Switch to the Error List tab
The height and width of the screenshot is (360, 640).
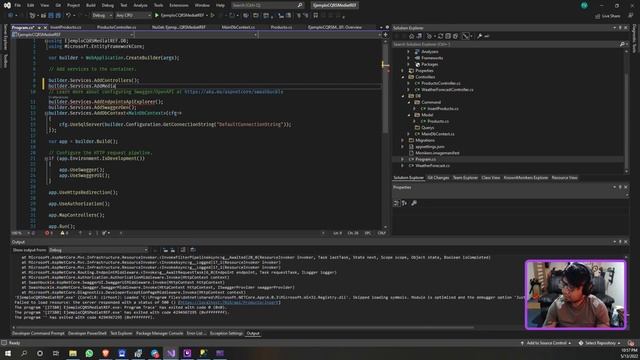point(196,333)
